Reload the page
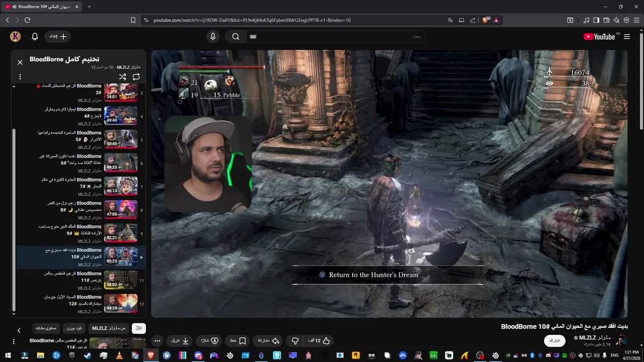Screen dimensions: 644x362 (27, 20)
